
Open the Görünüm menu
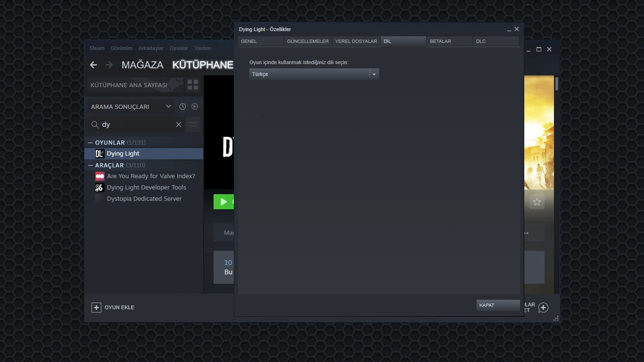pos(122,48)
